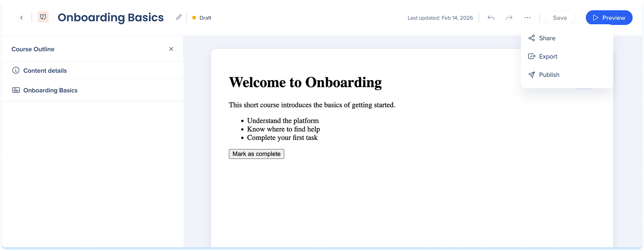
Task: Go back using the left chevron arrow
Action: [22, 18]
